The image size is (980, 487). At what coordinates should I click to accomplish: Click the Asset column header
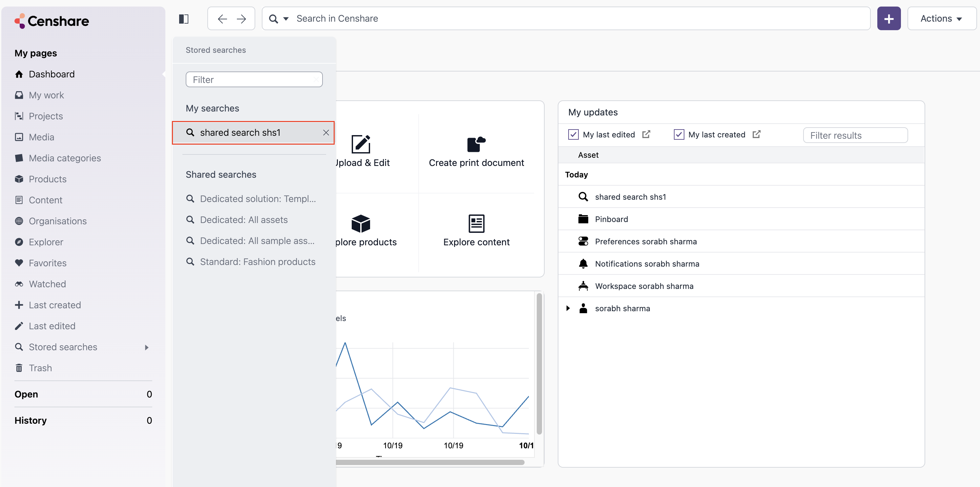coord(588,155)
